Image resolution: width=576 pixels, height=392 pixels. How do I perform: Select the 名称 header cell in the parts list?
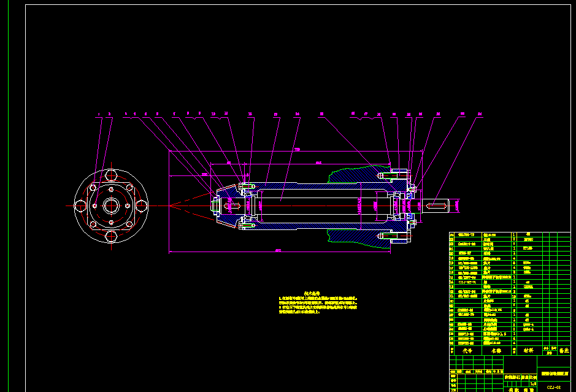[496, 351]
